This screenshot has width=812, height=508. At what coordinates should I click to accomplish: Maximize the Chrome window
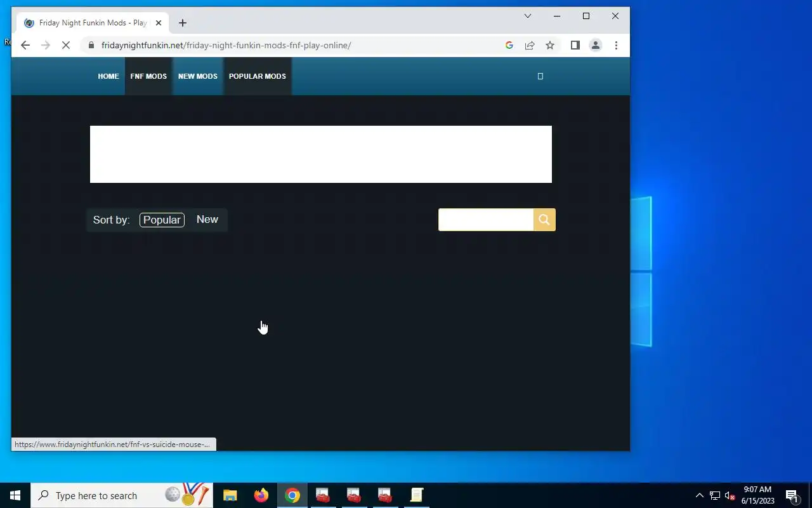(x=586, y=16)
